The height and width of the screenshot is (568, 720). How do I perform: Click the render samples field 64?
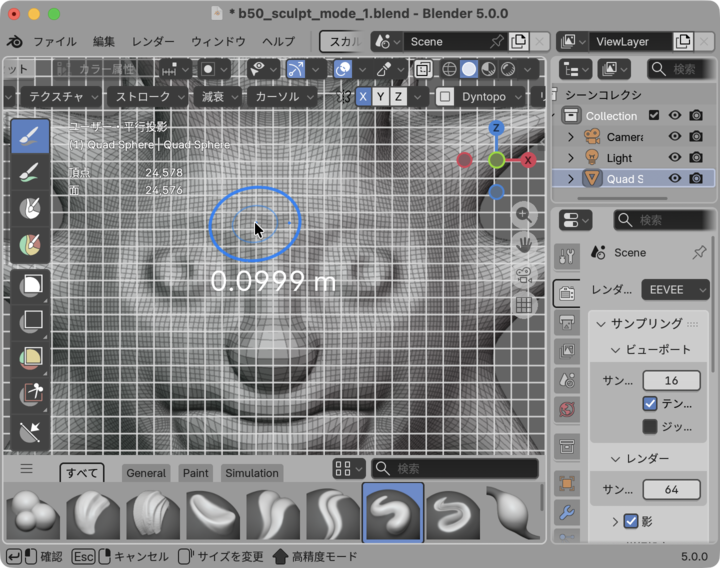(671, 489)
